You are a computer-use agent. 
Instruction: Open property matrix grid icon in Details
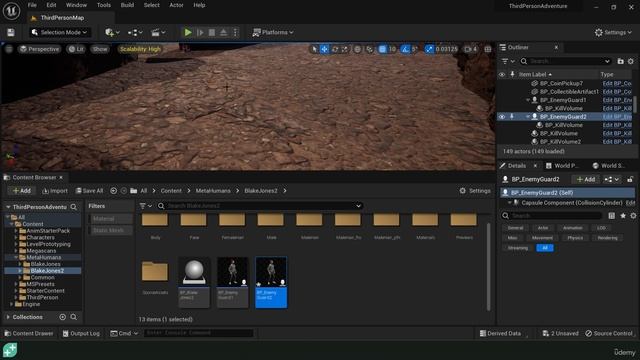pyautogui.click(x=611, y=216)
